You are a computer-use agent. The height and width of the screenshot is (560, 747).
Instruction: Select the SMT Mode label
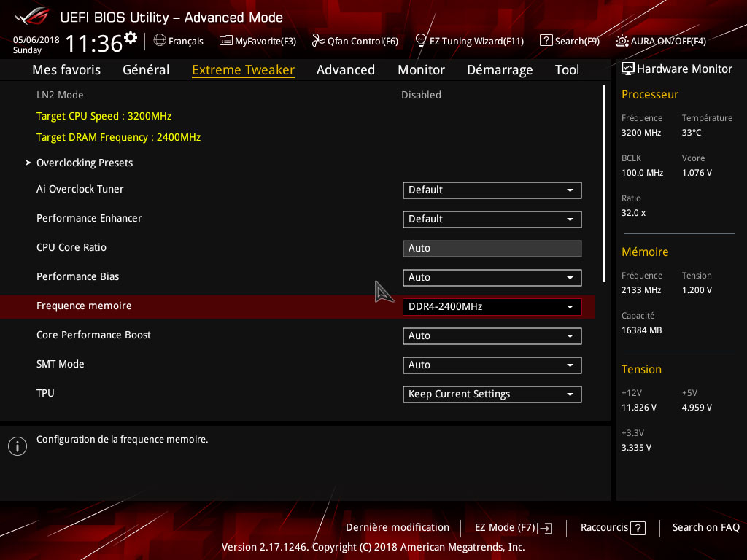(x=60, y=365)
